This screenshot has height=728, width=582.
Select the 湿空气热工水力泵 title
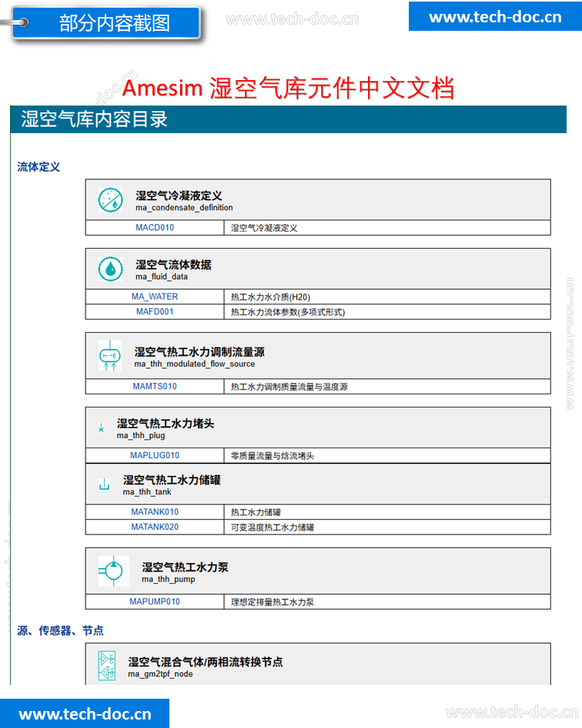[x=186, y=567]
